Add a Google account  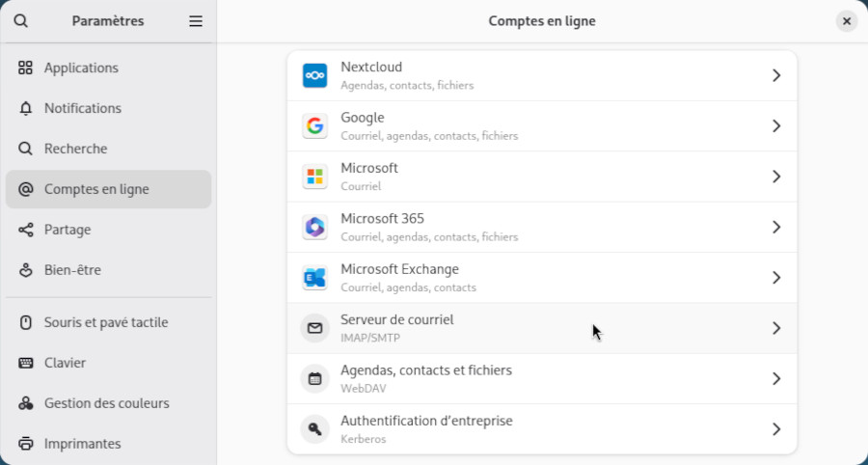(x=542, y=125)
